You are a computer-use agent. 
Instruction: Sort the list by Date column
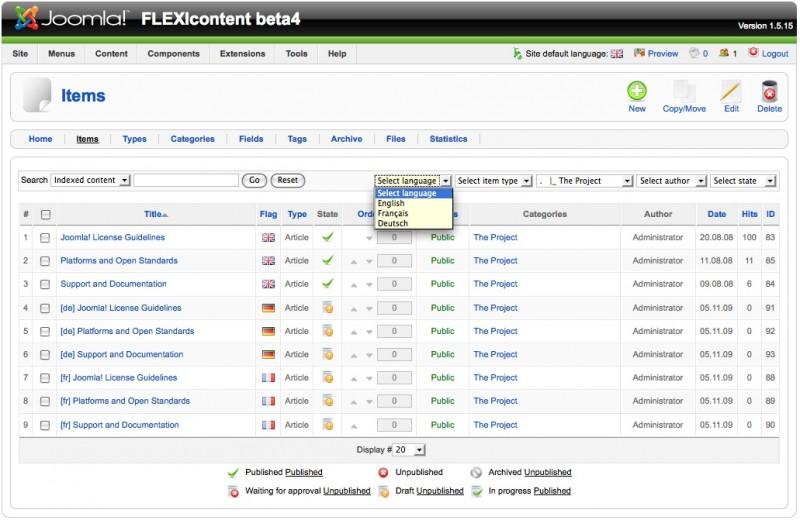click(x=716, y=214)
